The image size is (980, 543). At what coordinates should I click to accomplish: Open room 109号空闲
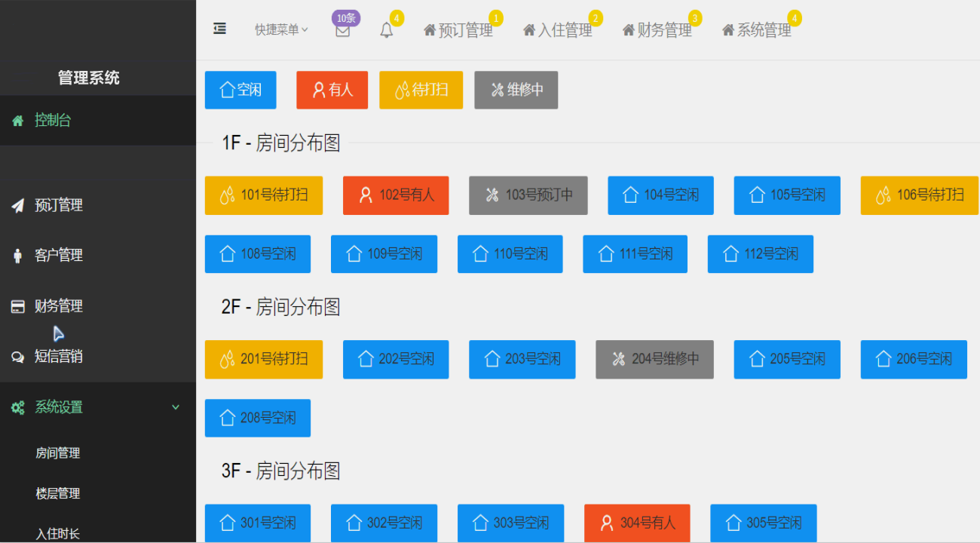click(384, 254)
